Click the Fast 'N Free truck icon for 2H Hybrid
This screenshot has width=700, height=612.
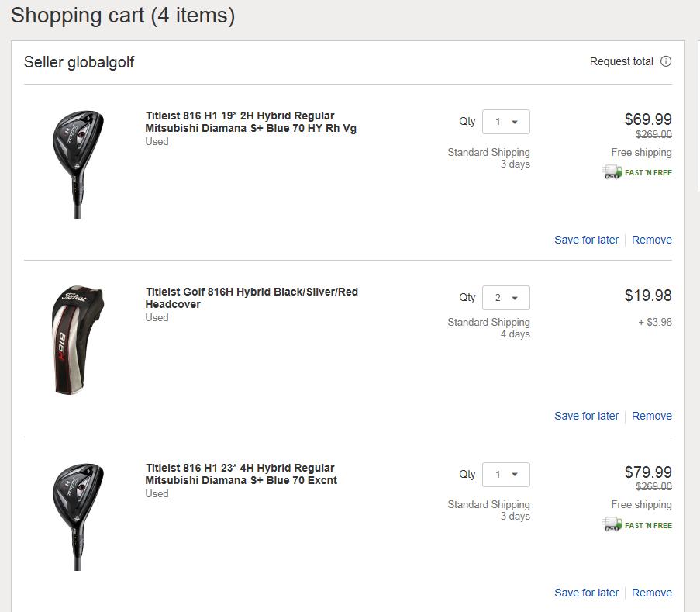coord(612,172)
